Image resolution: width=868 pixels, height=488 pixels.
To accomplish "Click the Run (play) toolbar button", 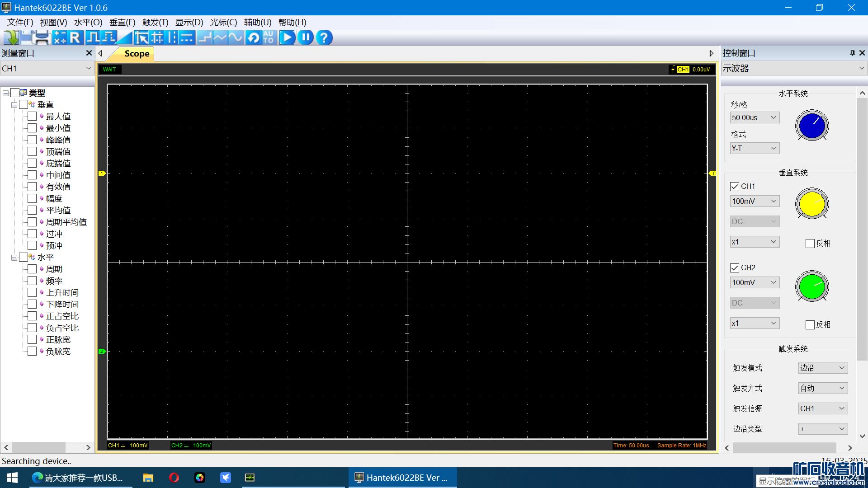I will coord(287,38).
